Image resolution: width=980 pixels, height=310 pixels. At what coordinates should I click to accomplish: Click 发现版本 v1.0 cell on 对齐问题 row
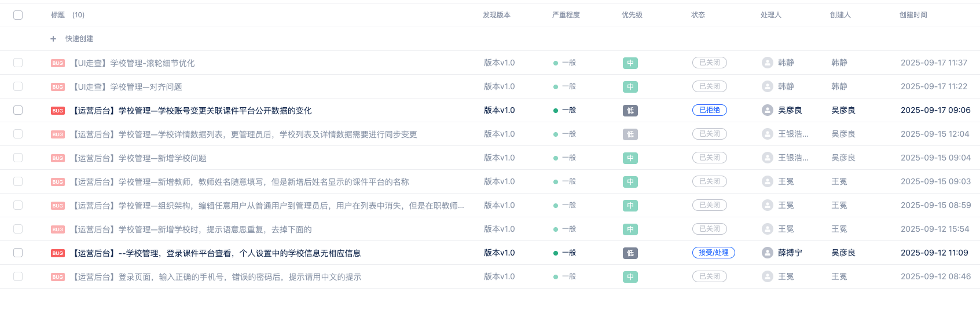pyautogui.click(x=500, y=86)
